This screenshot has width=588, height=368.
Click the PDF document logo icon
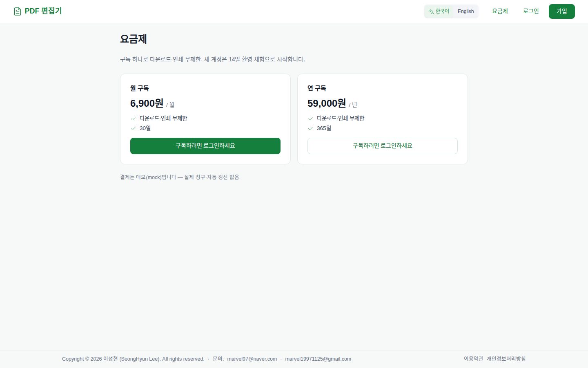pos(18,11)
